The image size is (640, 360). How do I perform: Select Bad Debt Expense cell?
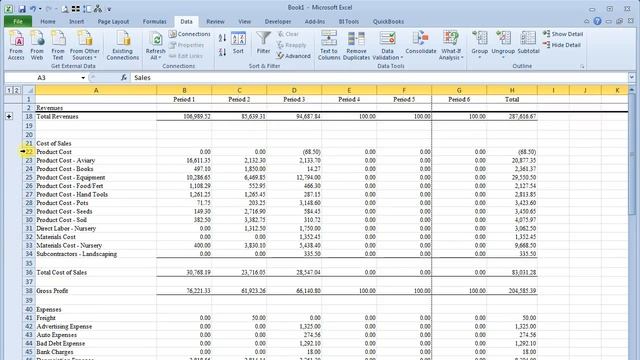(x=96, y=343)
